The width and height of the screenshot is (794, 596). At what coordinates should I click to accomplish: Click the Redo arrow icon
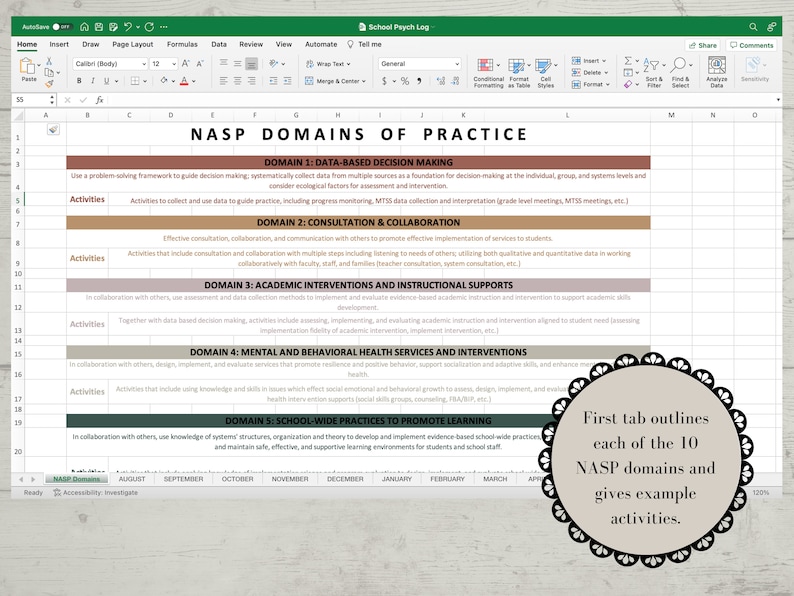tap(149, 27)
